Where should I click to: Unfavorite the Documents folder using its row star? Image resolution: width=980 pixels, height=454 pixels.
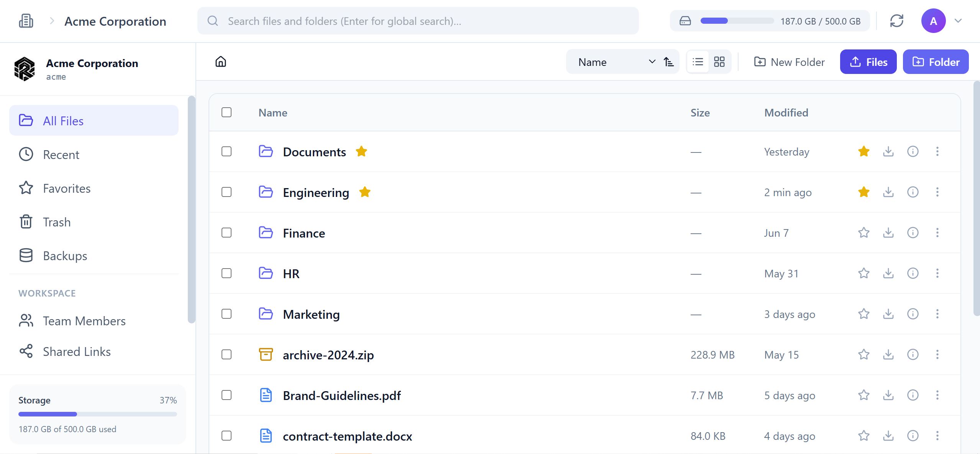pos(863,151)
